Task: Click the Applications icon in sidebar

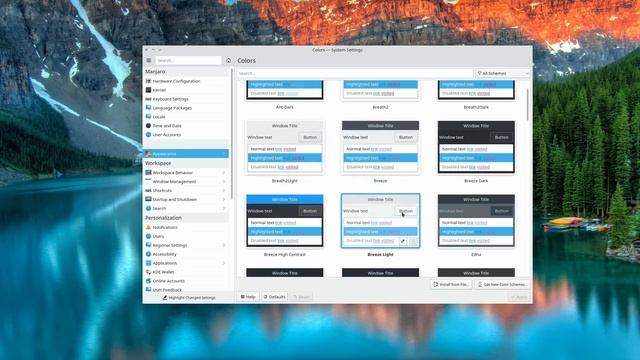Action: pyautogui.click(x=148, y=263)
